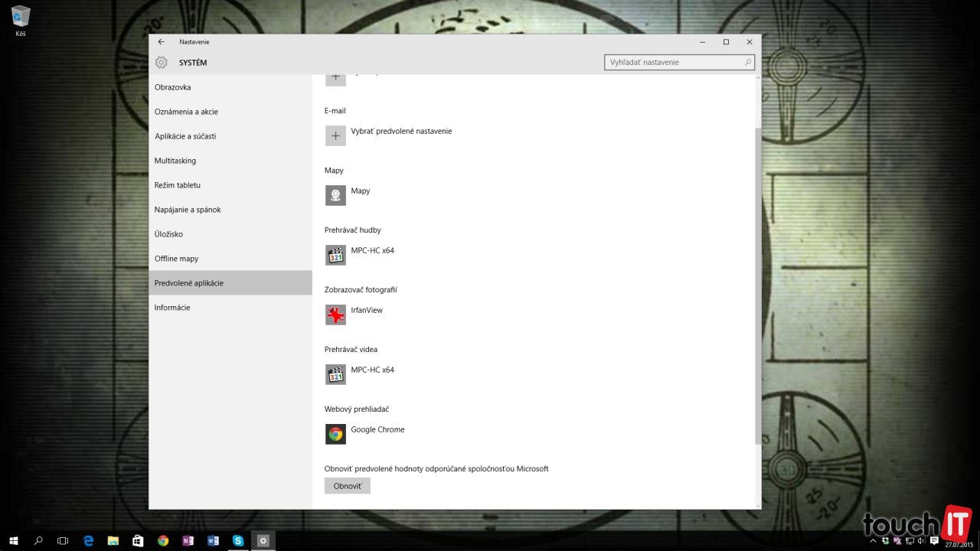
Task: Open Microsoft Edge from the taskbar
Action: [x=88, y=540]
